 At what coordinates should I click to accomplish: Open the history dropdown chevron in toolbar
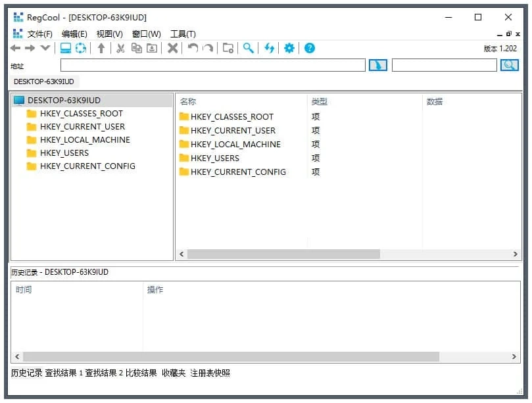click(45, 48)
